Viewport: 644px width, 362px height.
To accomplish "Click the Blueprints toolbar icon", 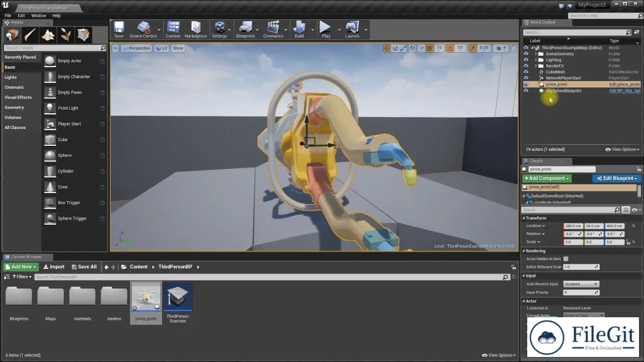I will [x=246, y=30].
